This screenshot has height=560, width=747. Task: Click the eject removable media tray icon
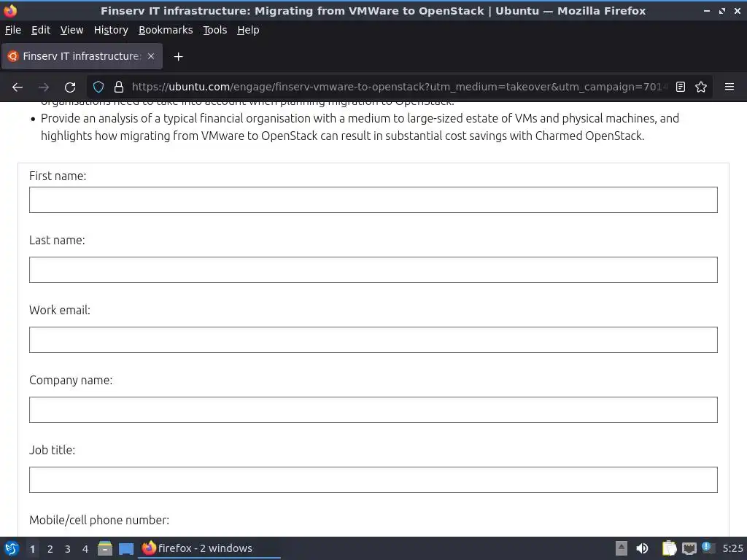click(622, 548)
